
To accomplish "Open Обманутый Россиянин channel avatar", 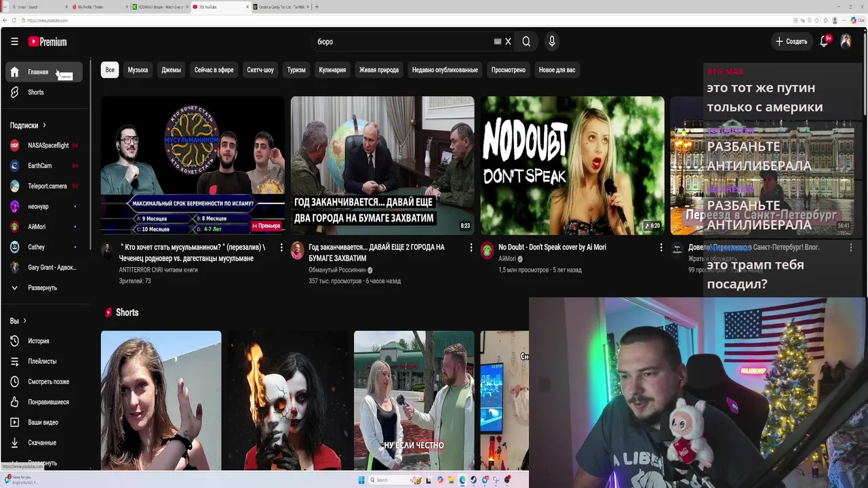I will coord(297,251).
